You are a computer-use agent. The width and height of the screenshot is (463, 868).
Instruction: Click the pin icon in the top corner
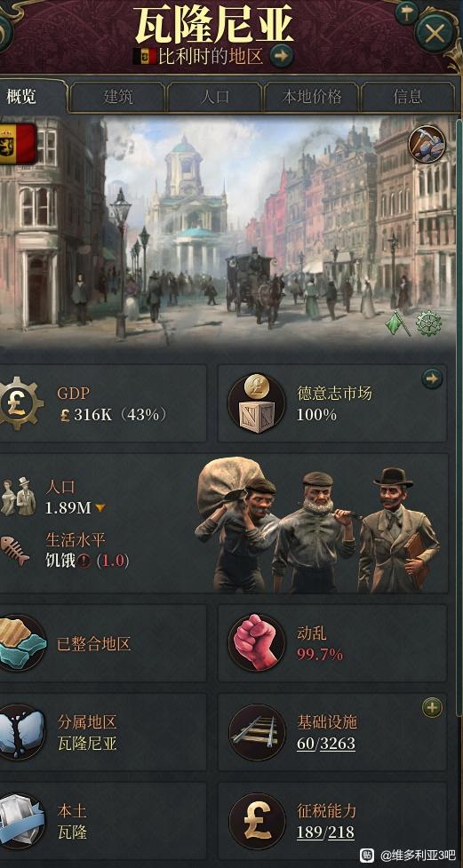[407, 12]
